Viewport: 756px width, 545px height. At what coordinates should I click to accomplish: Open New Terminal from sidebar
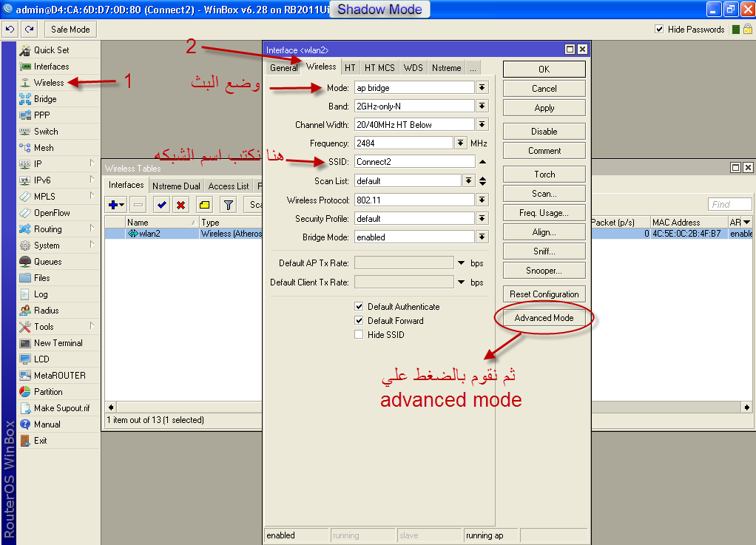[x=58, y=343]
